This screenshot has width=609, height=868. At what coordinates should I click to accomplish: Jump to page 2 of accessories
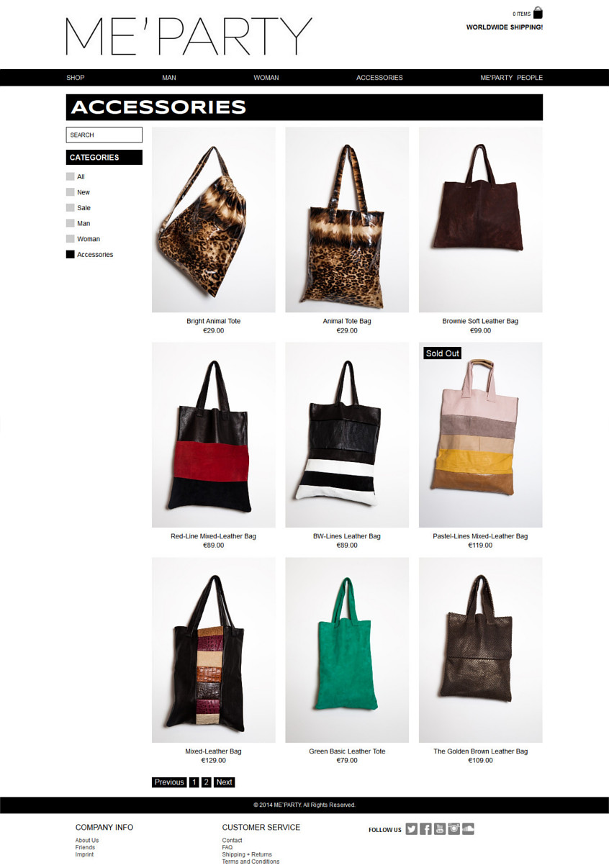coord(207,782)
